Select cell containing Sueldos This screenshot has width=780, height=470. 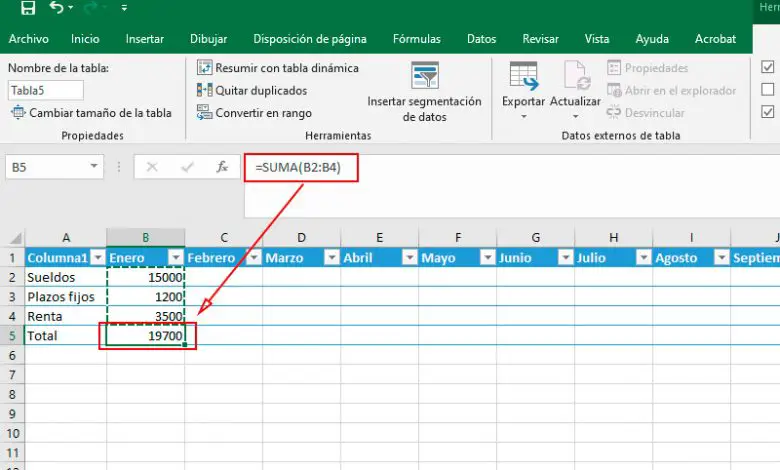click(66, 277)
